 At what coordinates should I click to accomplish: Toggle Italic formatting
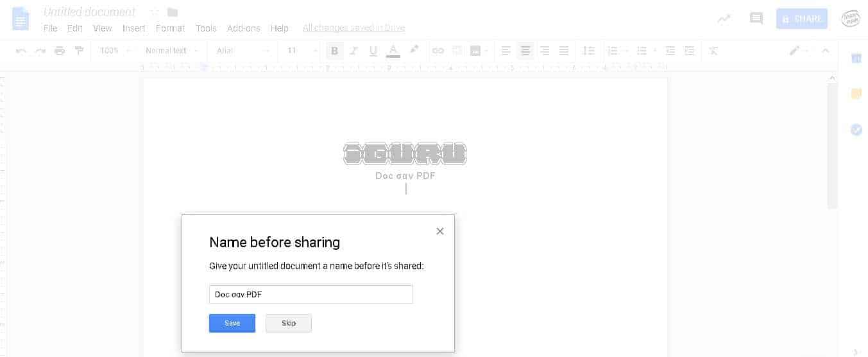point(354,51)
